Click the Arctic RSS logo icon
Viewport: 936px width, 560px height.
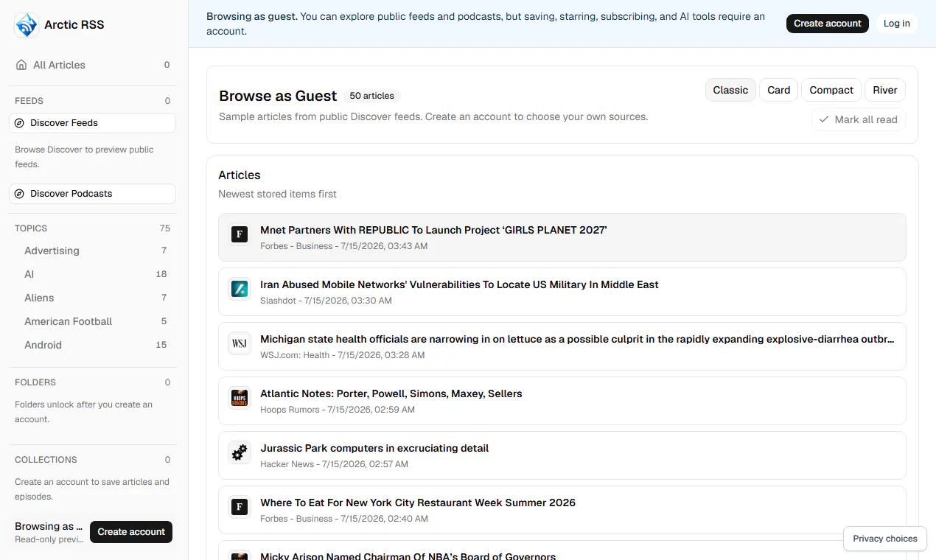pos(27,24)
